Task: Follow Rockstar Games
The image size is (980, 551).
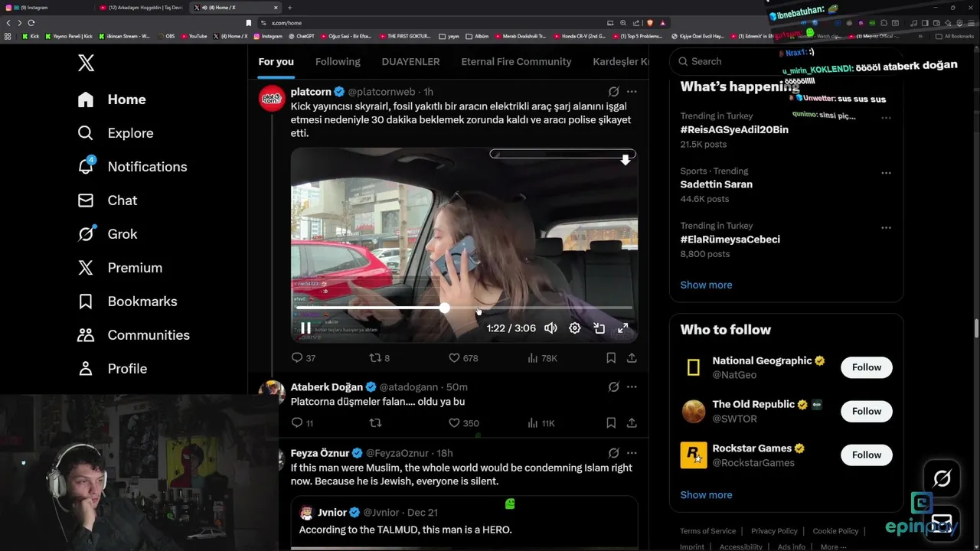Action: [867, 455]
